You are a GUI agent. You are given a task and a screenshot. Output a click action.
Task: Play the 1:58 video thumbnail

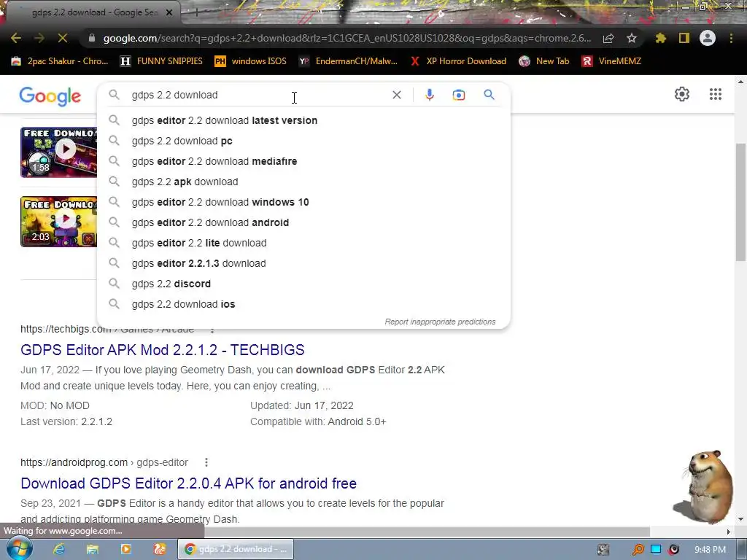click(x=58, y=152)
